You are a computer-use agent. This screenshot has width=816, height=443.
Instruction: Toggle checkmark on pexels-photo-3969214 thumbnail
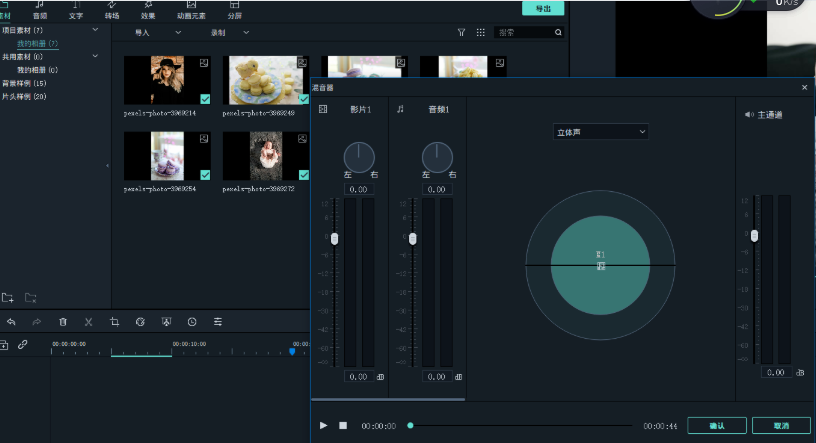(x=205, y=99)
